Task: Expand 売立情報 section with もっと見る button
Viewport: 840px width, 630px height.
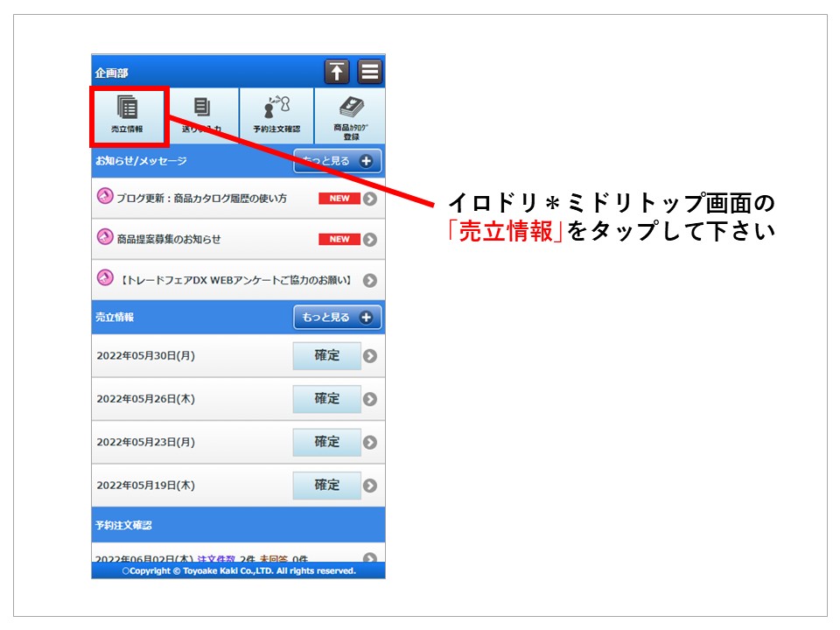Action: 337,318
